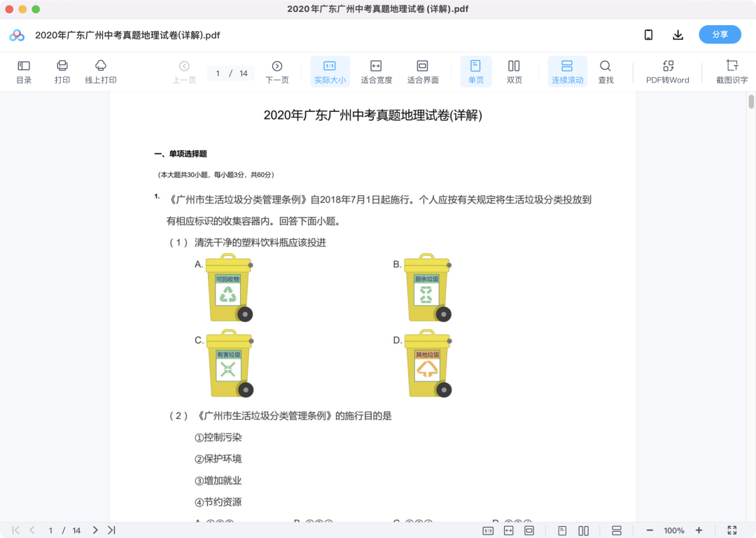This screenshot has height=538, width=756.
Task: Enter fullscreen mode with expand icon
Action: (x=732, y=530)
